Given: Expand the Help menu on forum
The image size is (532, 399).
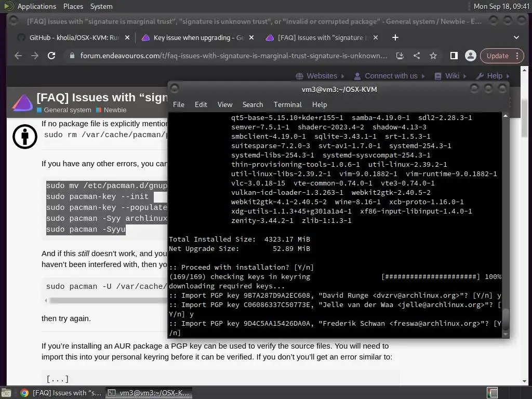Looking at the screenshot, I should point(493,76).
